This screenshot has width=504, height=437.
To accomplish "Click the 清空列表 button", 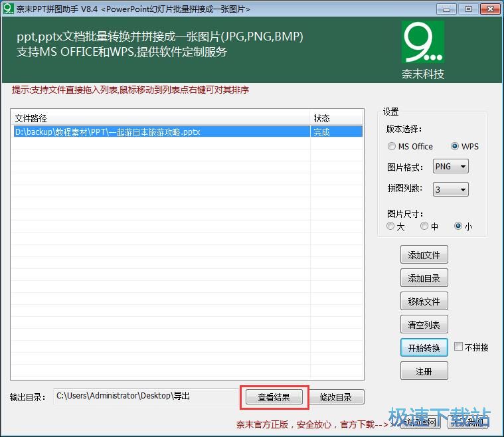I will pos(424,325).
